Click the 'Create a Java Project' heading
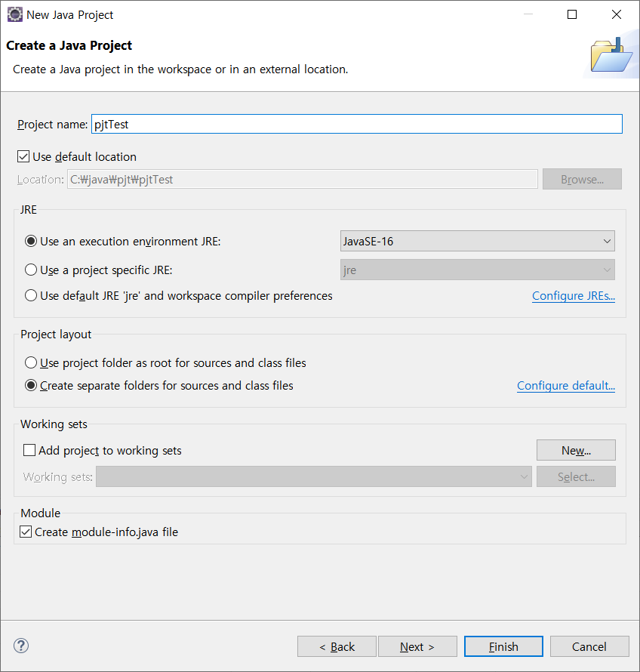 click(69, 45)
